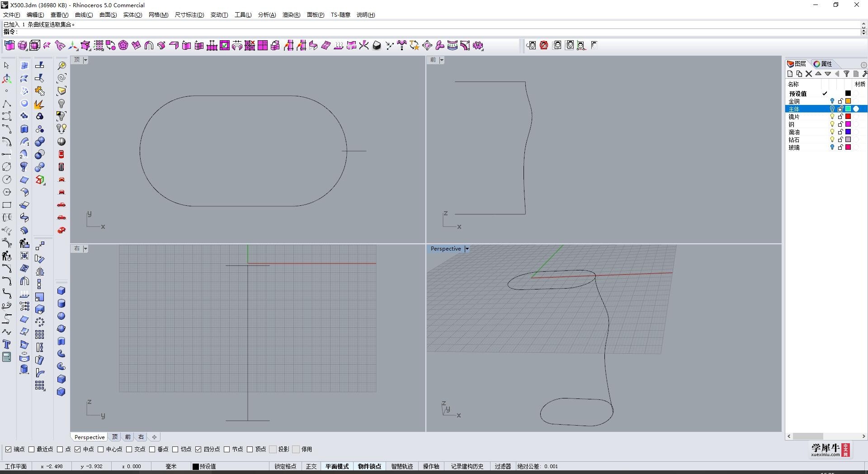
Task: Click the Boolean union spheres icon
Action: click(40, 142)
